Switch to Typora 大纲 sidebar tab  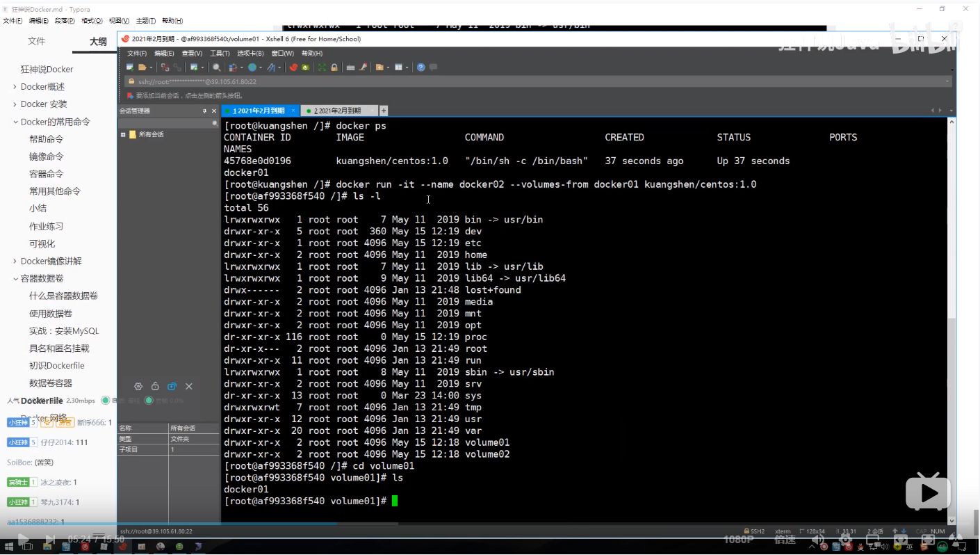pyautogui.click(x=98, y=42)
